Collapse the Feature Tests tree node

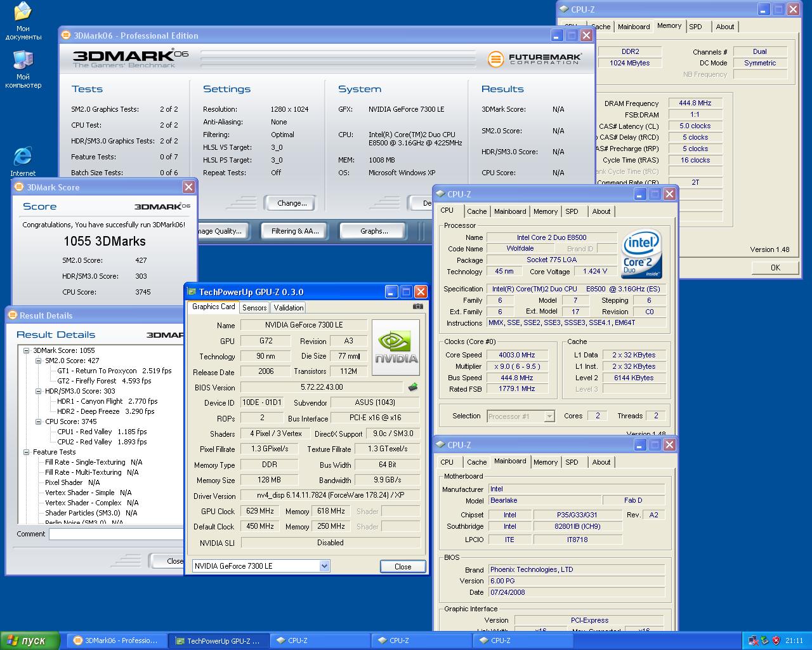click(26, 452)
